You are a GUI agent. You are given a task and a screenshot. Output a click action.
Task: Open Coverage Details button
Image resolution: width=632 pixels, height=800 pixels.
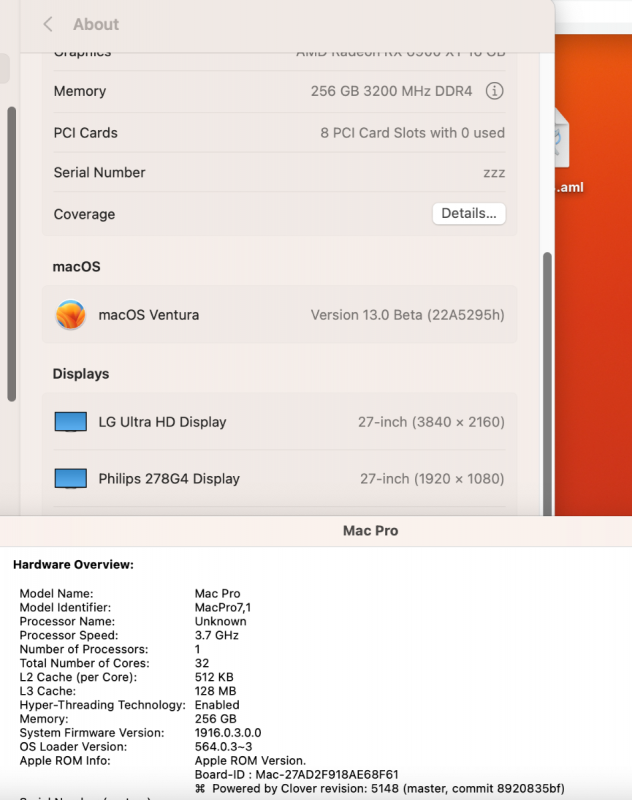coord(469,213)
